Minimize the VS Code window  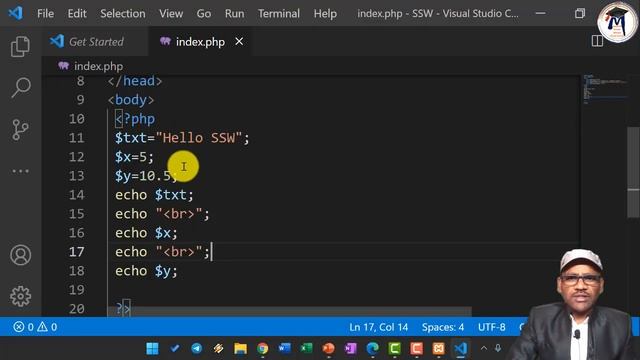pos(540,13)
